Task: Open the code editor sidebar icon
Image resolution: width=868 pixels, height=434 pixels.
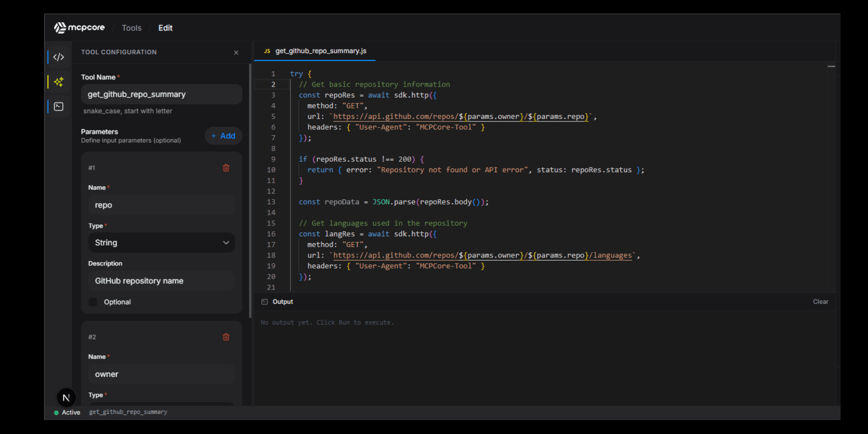Action: (x=59, y=57)
